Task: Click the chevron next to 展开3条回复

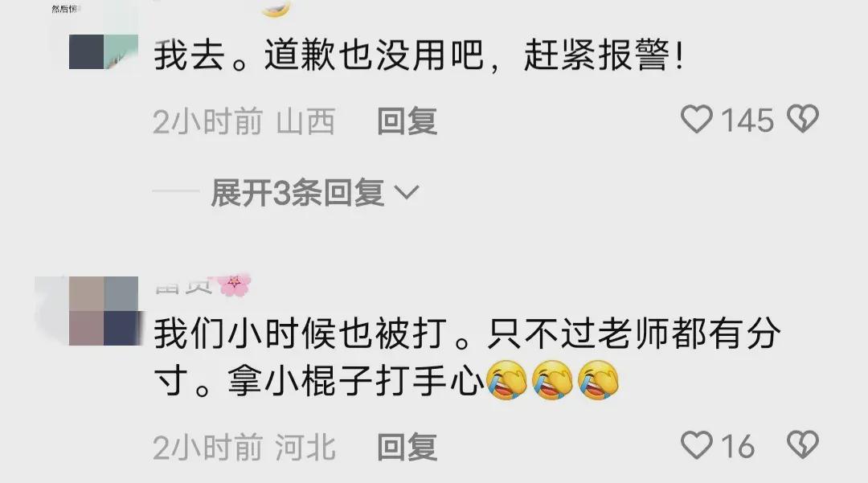Action: (407, 193)
